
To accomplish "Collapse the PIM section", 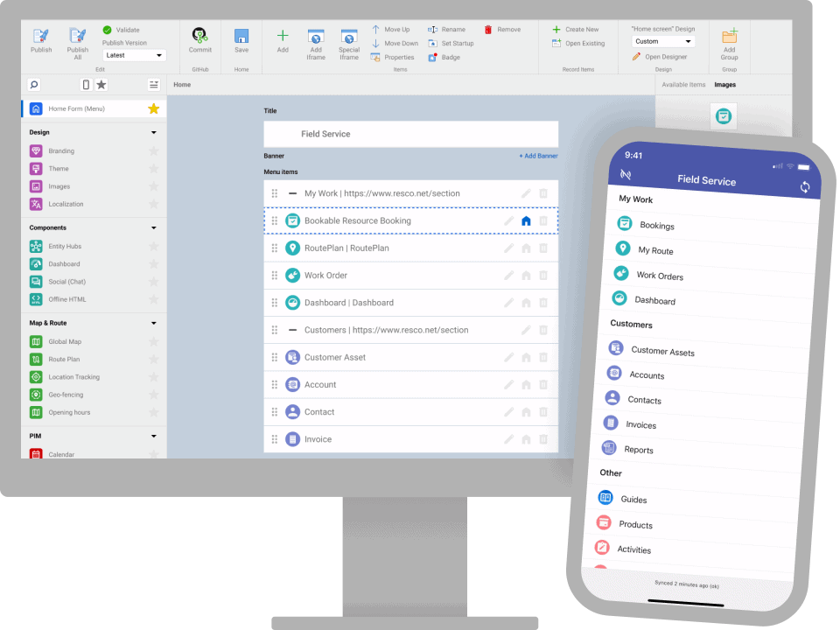I will tap(154, 436).
